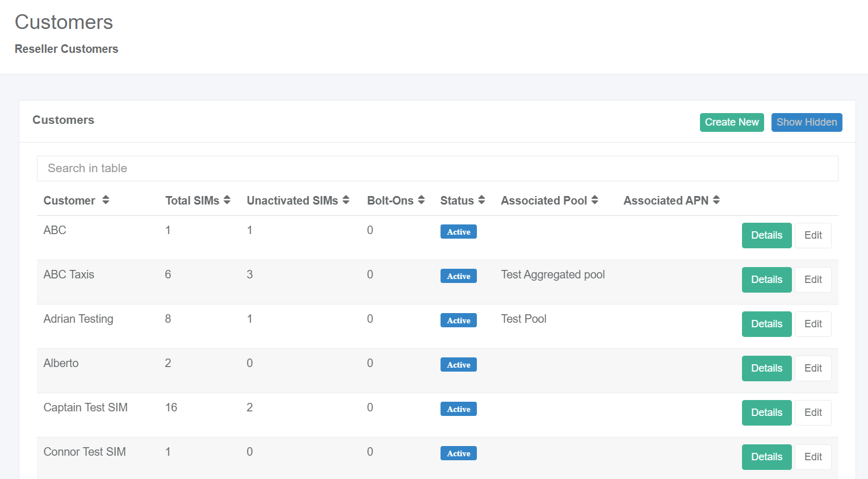Click Total SIMs value 16

(x=171, y=407)
